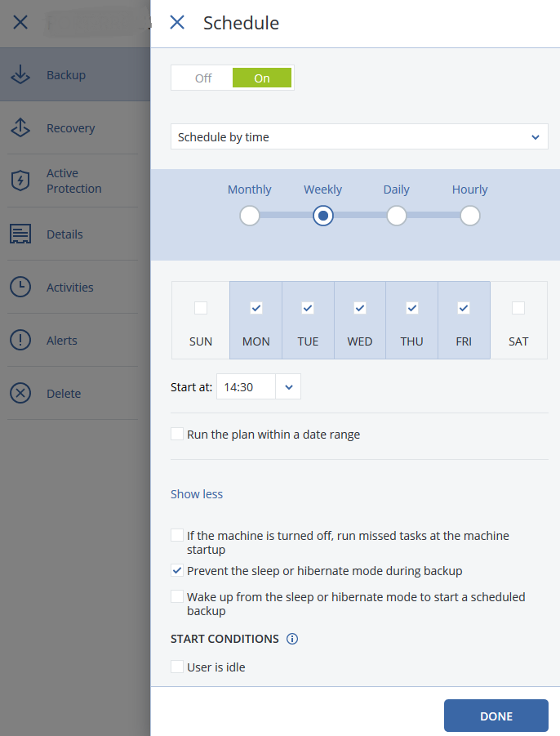Open the Recovery menu item label

[71, 128]
